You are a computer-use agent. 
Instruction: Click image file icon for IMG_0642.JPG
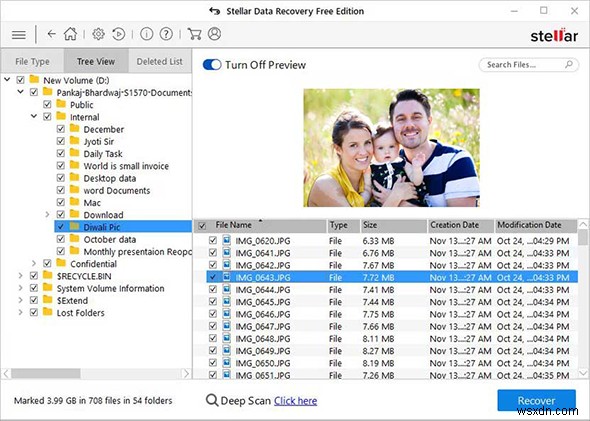227,264
